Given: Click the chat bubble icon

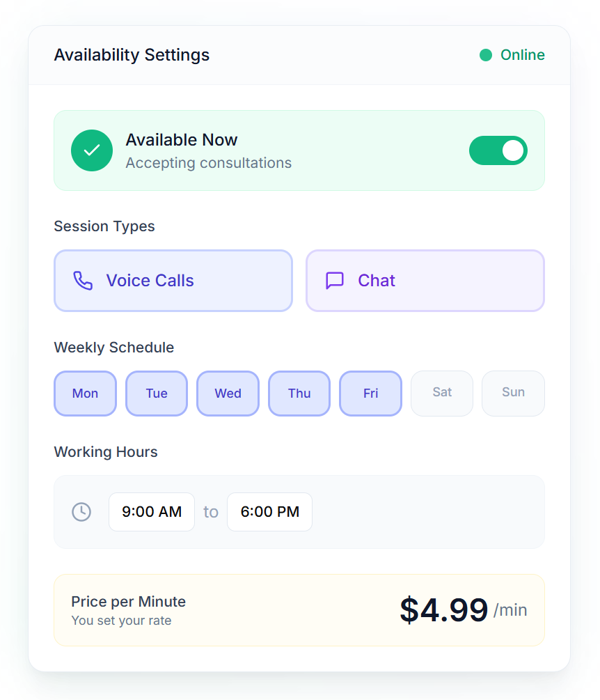Looking at the screenshot, I should (x=335, y=281).
